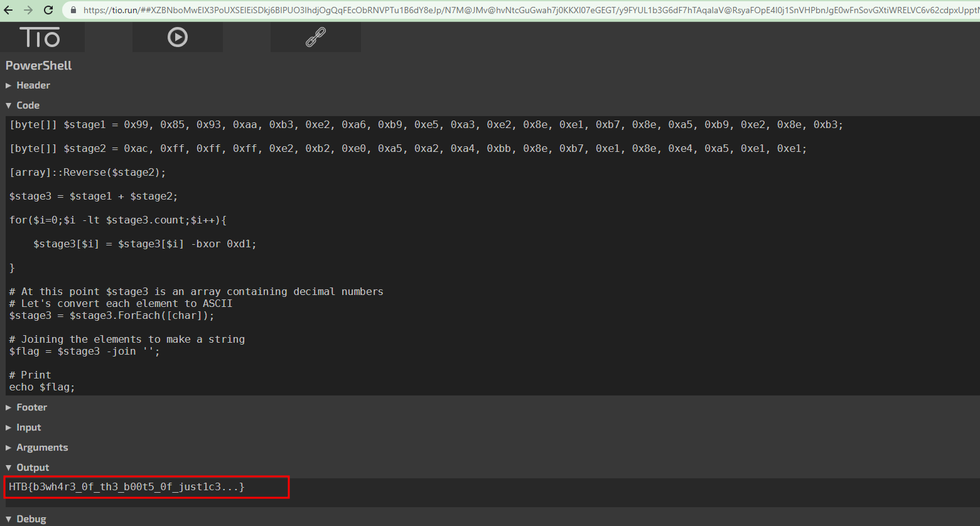
Task: Click the PowerShell language title
Action: (x=39, y=65)
